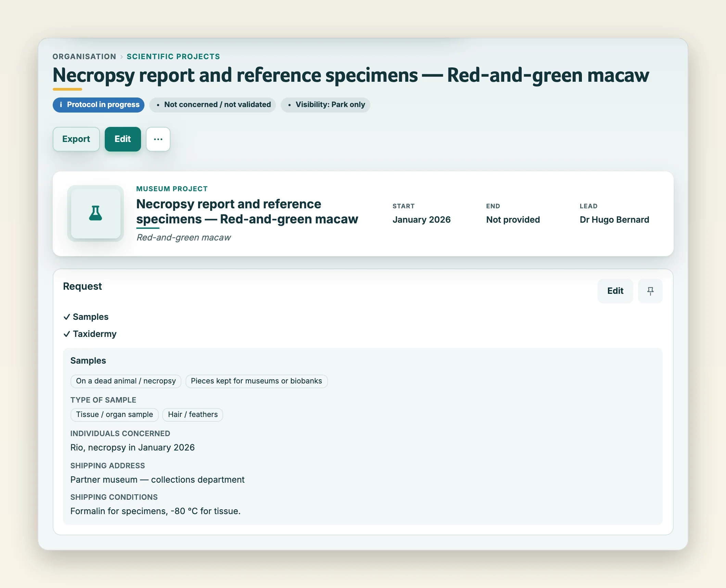
Task: Click 'Partner museum — collections department' text
Action: 157,480
